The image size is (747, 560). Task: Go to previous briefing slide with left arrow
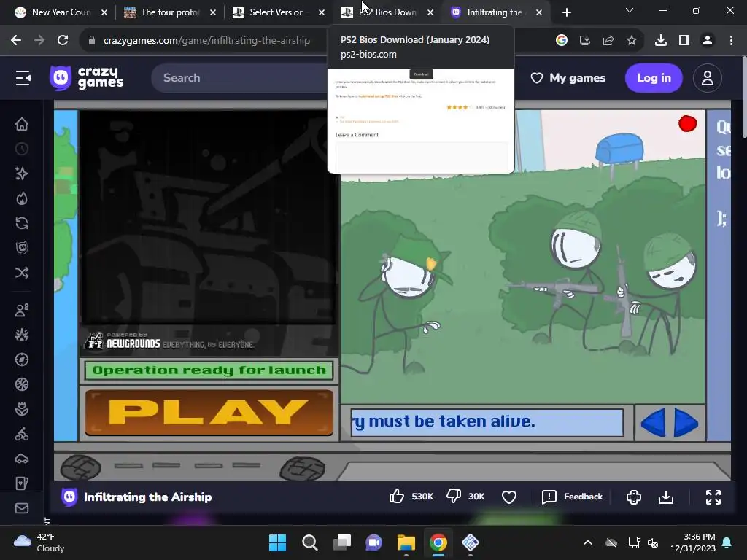[653, 422]
